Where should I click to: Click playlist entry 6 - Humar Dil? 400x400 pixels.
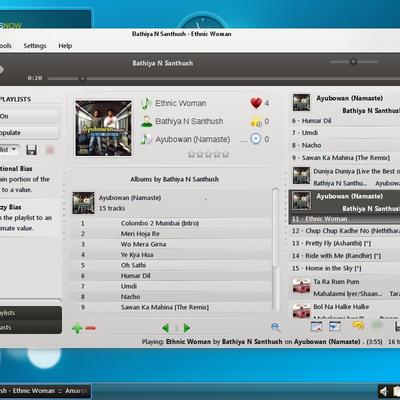click(x=345, y=121)
